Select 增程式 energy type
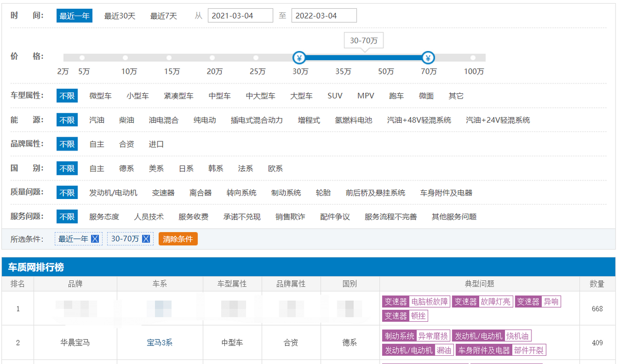Screen dimensions: 619x364 309,120
